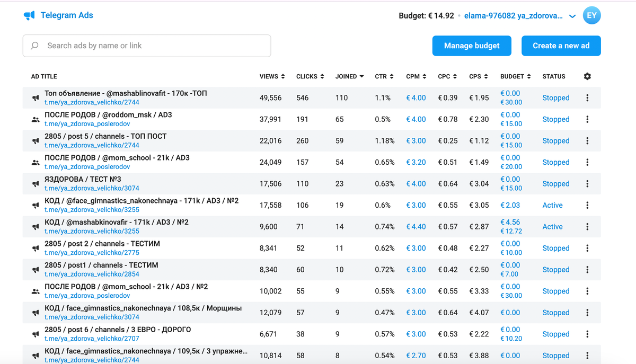The image size is (636, 364).
Task: Sort table by JOINED column
Action: 349,76
